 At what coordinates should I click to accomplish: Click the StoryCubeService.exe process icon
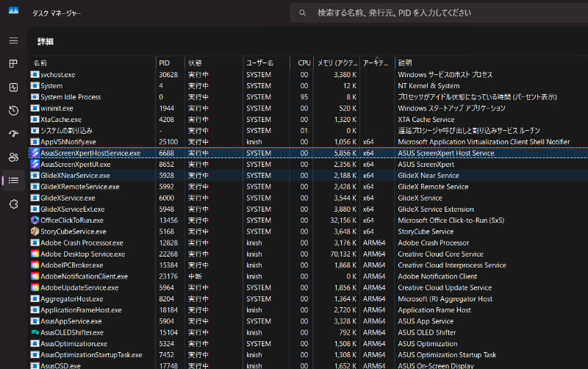click(x=35, y=232)
